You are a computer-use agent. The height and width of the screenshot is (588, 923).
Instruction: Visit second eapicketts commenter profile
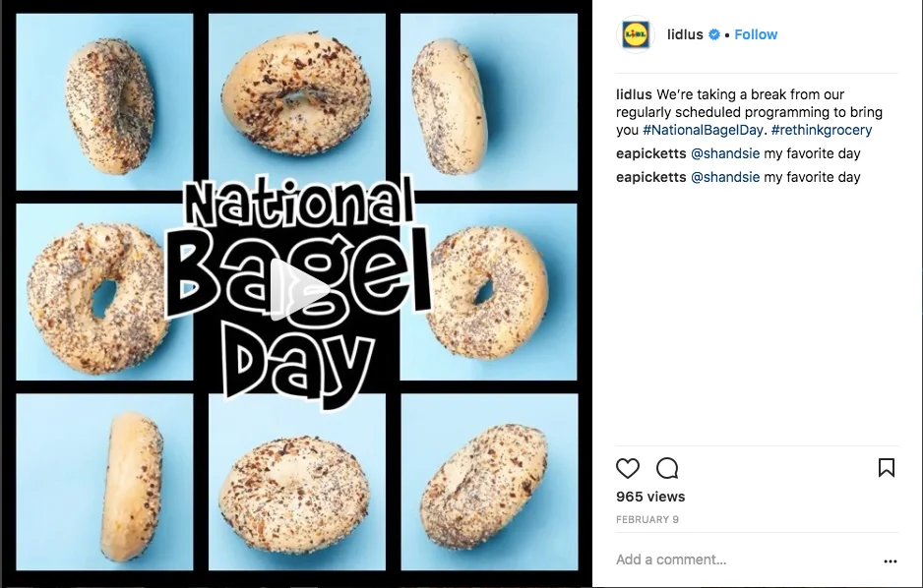click(x=650, y=177)
